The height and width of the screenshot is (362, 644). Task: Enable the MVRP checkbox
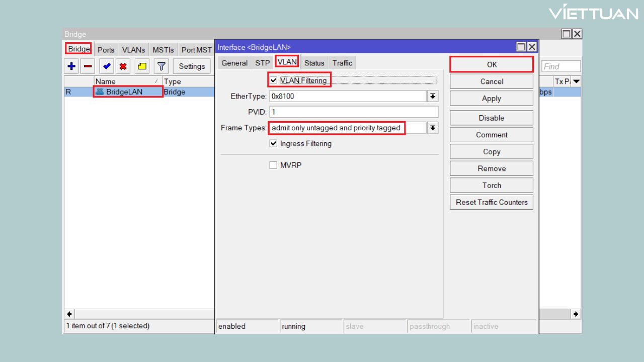274,165
